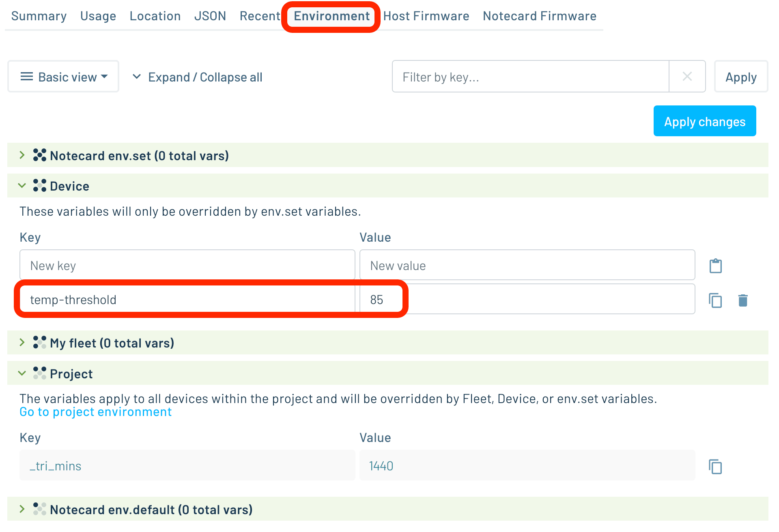
Task: Click the My fleet (0 total vars) title
Action: coord(112,343)
